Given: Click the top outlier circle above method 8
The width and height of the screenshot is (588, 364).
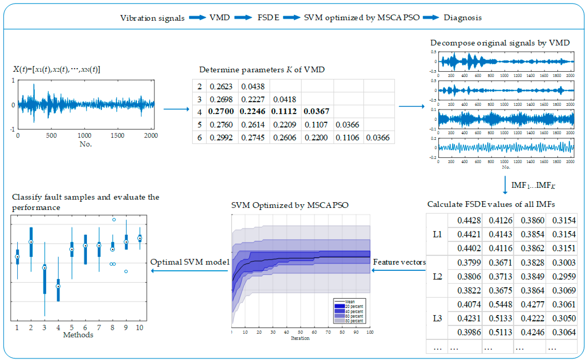Looking at the screenshot, I should [114, 219].
